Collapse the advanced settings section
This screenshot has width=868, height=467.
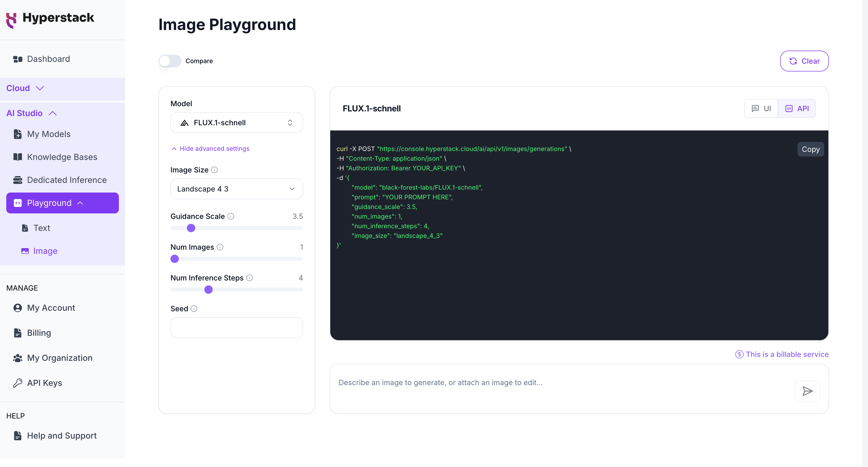tap(211, 149)
